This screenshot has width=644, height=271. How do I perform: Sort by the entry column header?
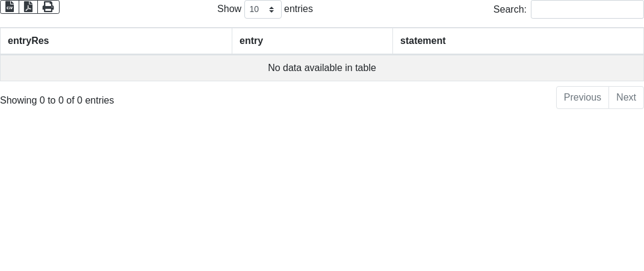[x=312, y=41]
